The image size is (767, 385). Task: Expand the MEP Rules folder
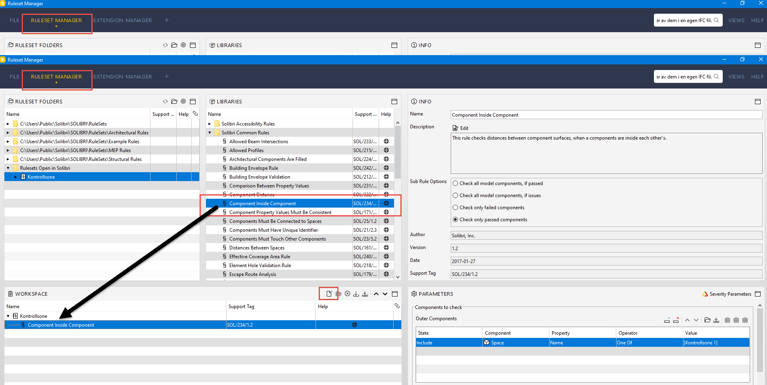click(x=8, y=150)
